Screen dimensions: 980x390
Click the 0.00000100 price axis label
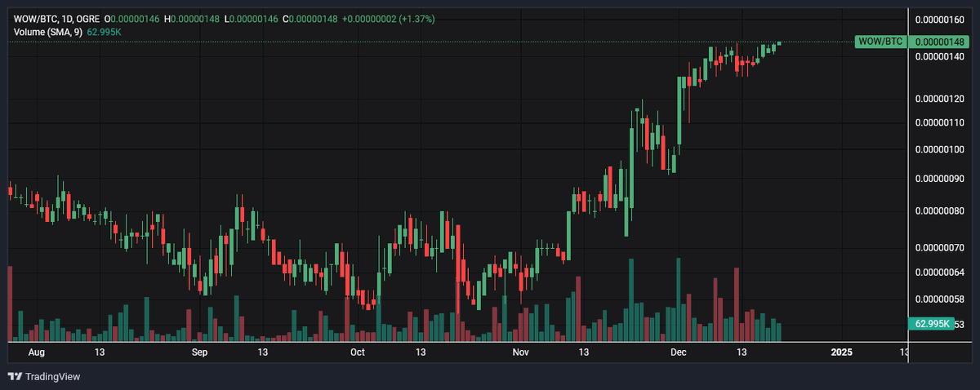pos(939,149)
